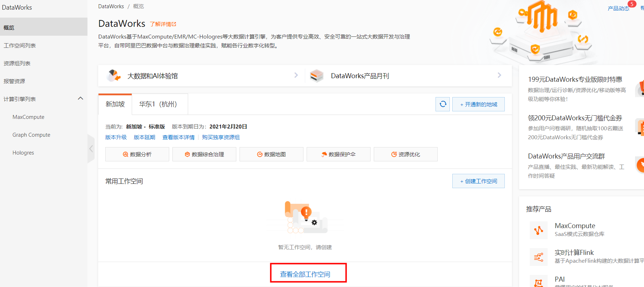Select 概览 in the sidebar

pyautogui.click(x=44, y=27)
